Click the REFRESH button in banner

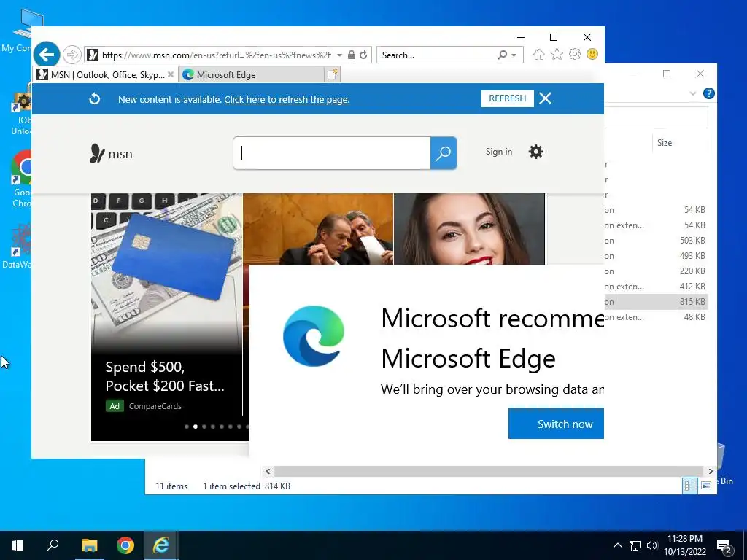click(x=508, y=98)
